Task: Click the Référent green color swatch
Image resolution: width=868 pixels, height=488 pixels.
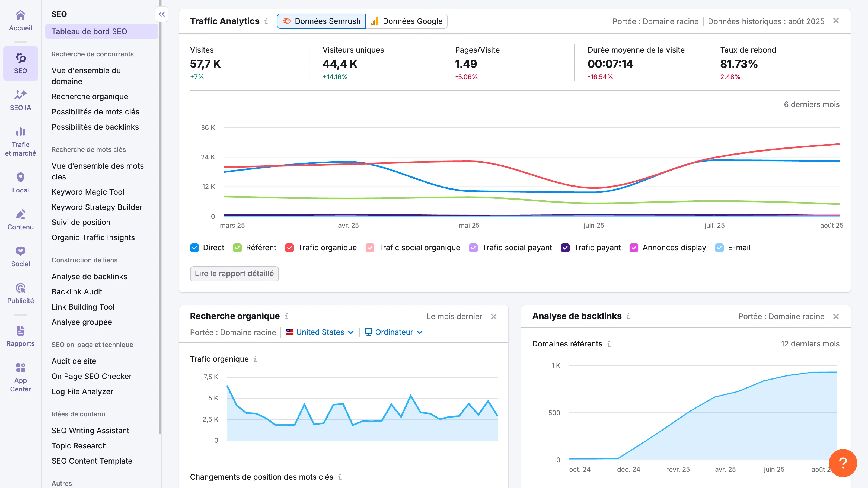Action: [x=237, y=248]
